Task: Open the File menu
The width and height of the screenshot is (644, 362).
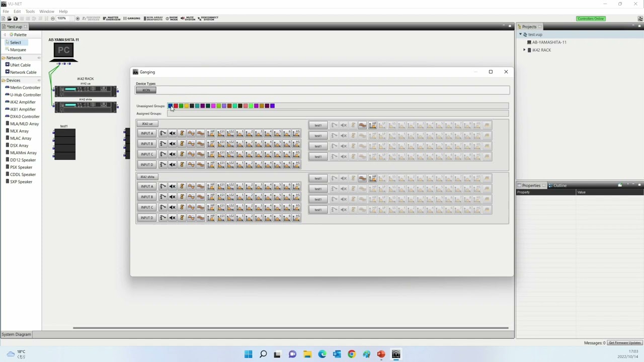Action: point(6,11)
